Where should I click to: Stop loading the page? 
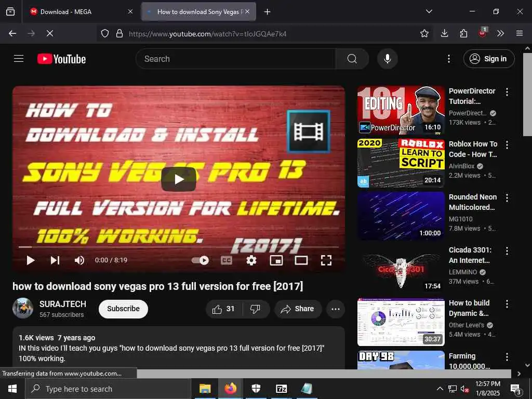[49, 33]
